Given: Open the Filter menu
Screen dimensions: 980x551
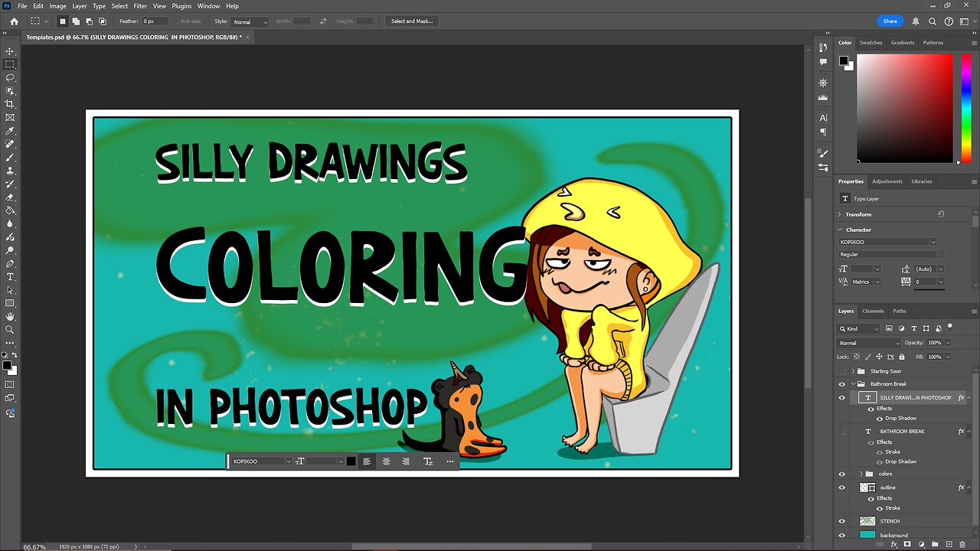Looking at the screenshot, I should [140, 6].
